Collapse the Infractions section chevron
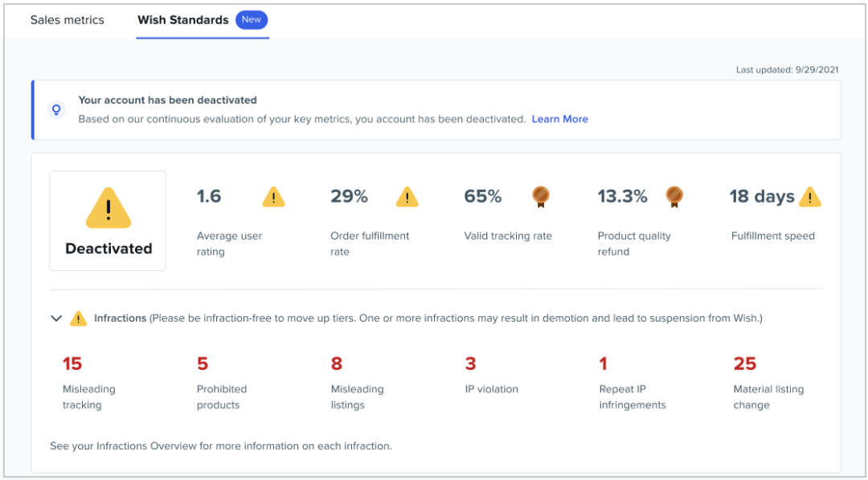The image size is (868, 480). click(56, 318)
